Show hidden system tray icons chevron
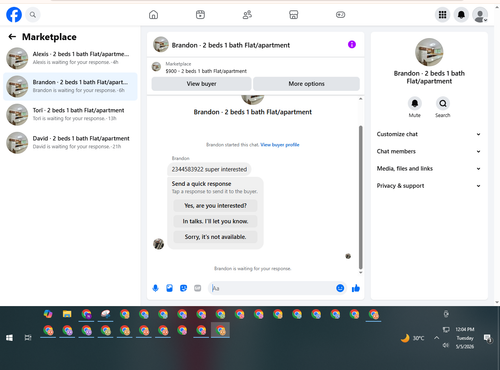Image resolution: width=500 pixels, height=370 pixels. [436, 338]
